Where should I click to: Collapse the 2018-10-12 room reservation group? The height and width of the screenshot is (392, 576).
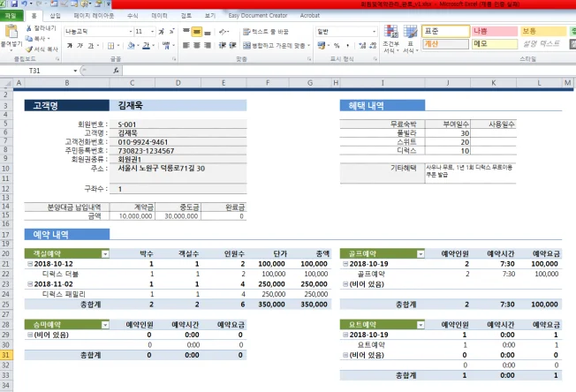pos(30,264)
